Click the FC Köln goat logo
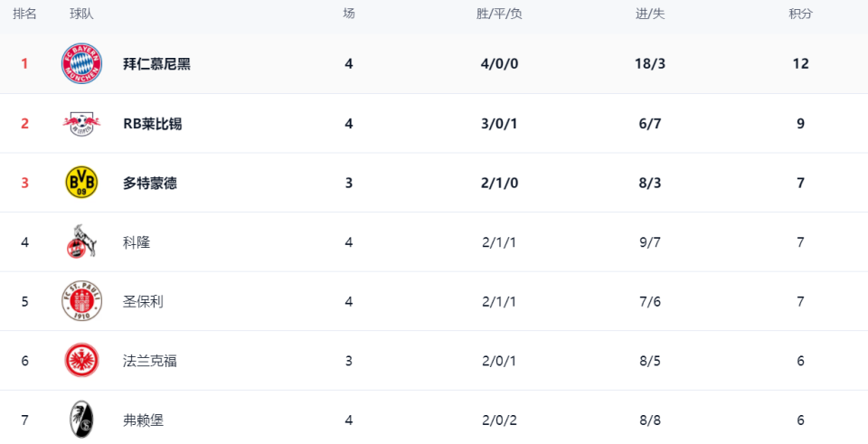This screenshot has height=444, width=868. [x=81, y=242]
